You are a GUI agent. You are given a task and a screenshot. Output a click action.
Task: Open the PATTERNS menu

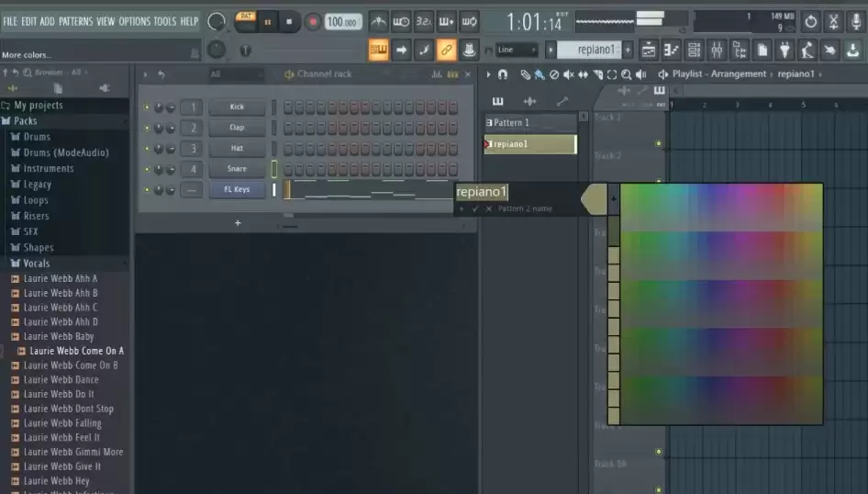point(76,22)
